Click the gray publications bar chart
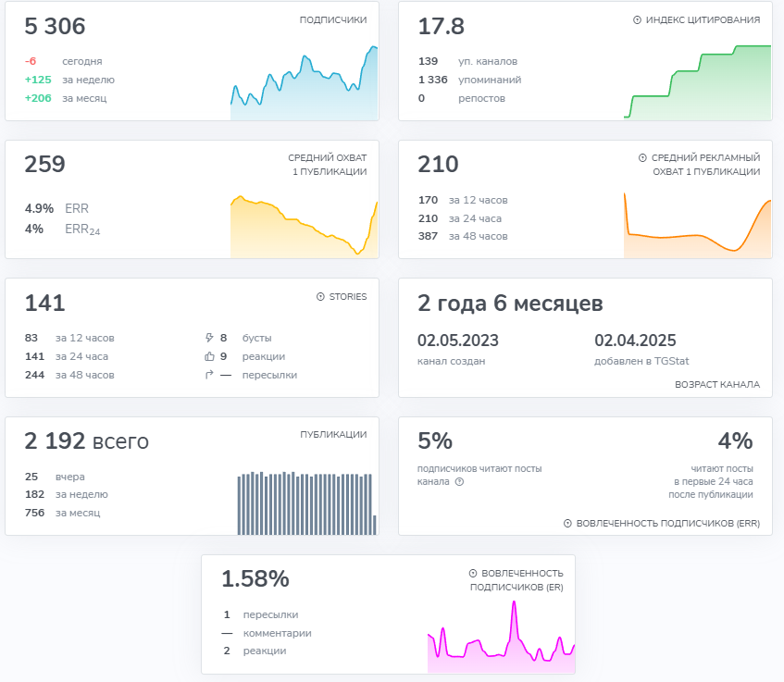Image resolution: width=784 pixels, height=682 pixels. point(305,503)
